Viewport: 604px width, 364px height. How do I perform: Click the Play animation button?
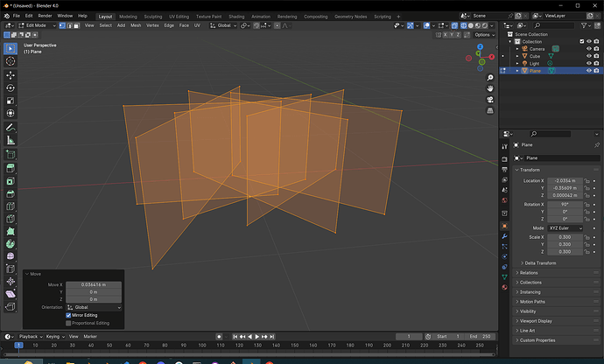(257, 337)
